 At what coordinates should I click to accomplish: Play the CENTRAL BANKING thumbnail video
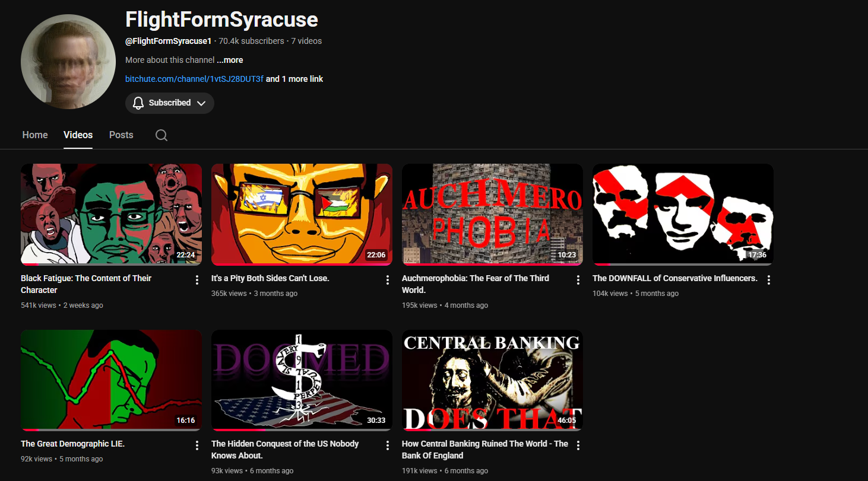(x=492, y=380)
